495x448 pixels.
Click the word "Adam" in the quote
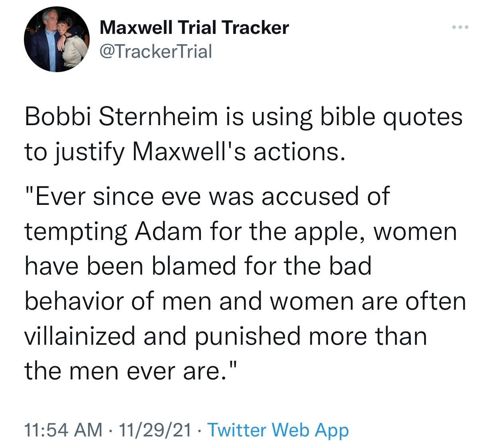pos(168,232)
